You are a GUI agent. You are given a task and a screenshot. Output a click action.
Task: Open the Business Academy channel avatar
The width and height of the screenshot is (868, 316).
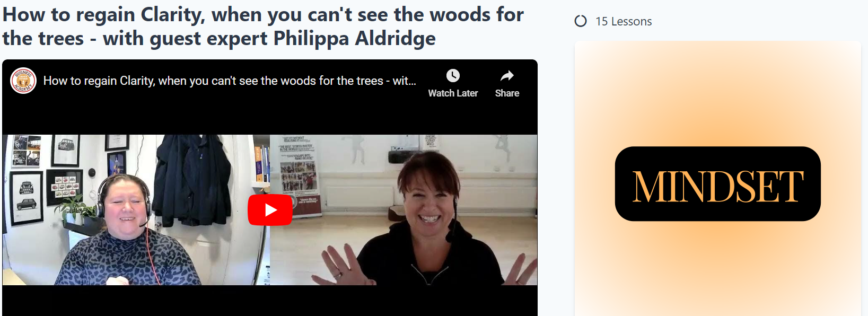[23, 81]
